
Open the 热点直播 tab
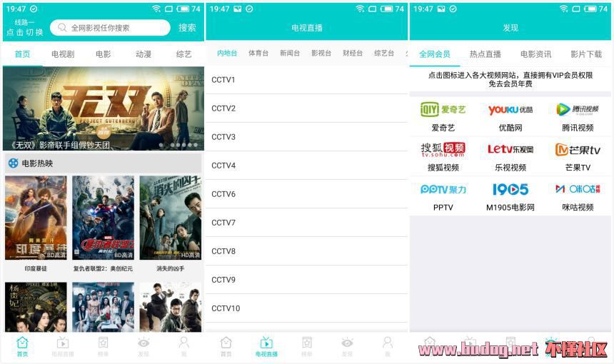pos(485,54)
